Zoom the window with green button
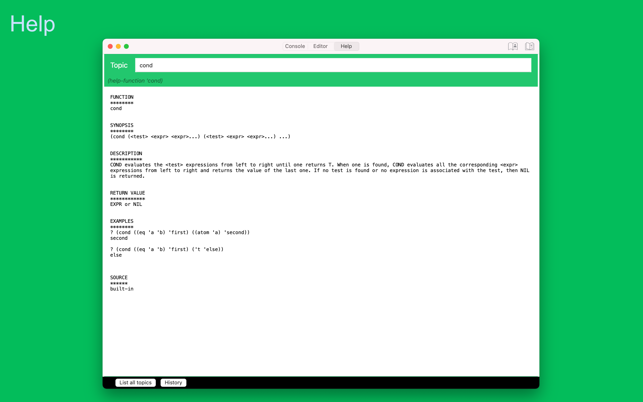The height and width of the screenshot is (402, 643). pos(126,46)
